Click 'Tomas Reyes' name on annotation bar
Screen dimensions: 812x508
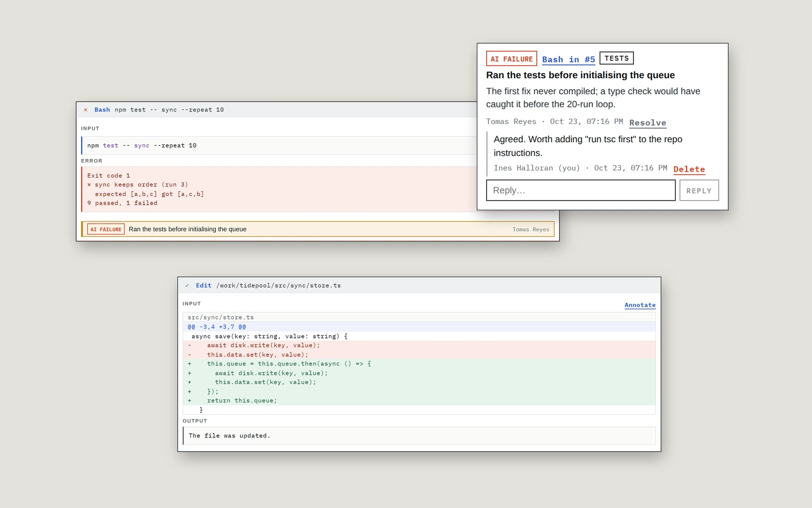(531, 230)
